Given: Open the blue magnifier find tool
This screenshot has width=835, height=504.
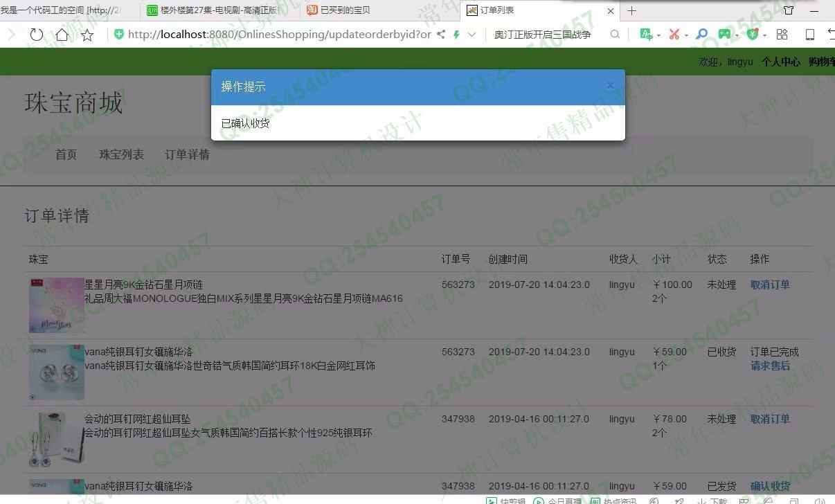Looking at the screenshot, I should pos(701,34).
